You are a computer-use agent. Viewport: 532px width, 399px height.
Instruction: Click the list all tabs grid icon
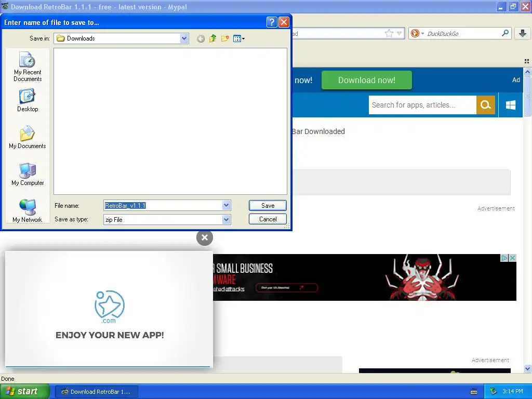click(527, 61)
